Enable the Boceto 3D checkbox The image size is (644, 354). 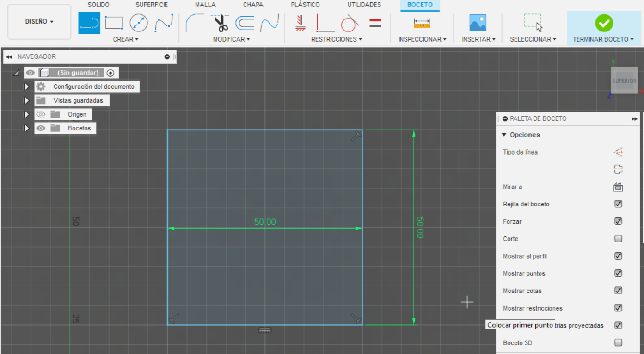click(x=618, y=343)
